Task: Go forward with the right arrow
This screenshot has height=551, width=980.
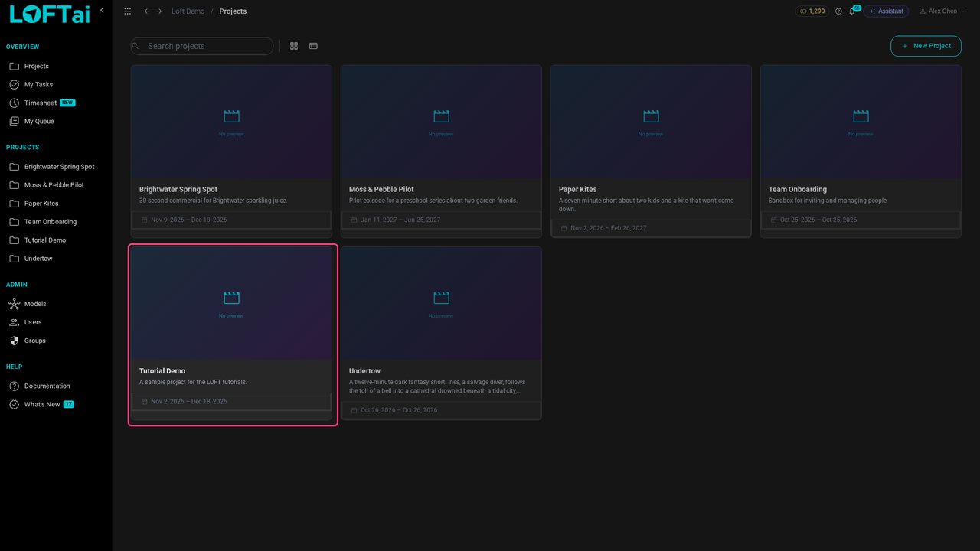Action: pyautogui.click(x=159, y=11)
